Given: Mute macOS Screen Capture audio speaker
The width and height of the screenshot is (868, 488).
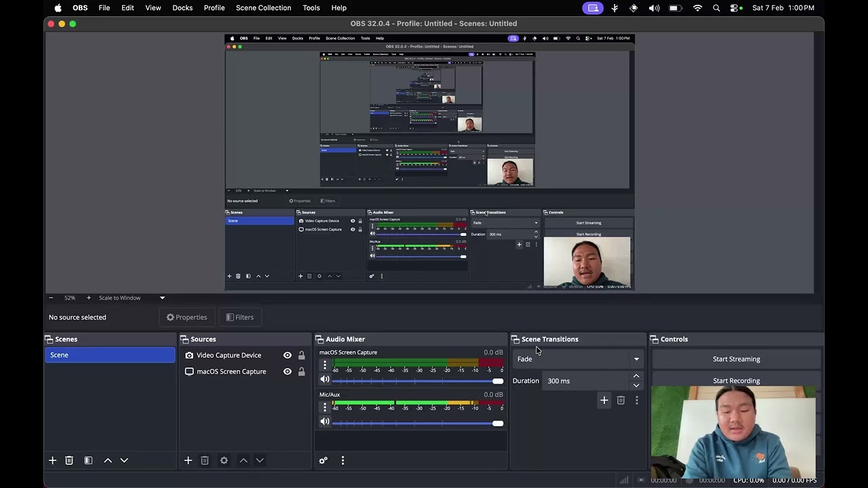Looking at the screenshot, I should point(325,380).
